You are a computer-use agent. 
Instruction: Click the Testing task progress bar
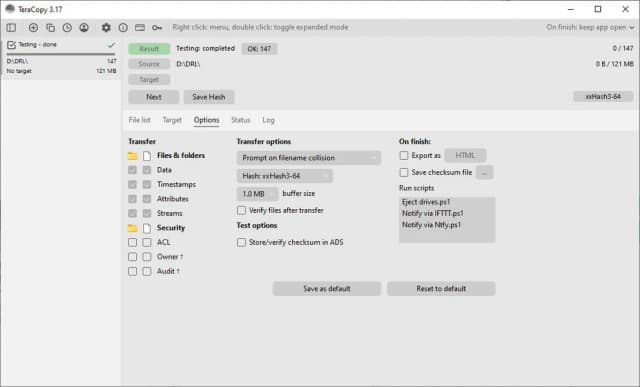click(x=61, y=54)
